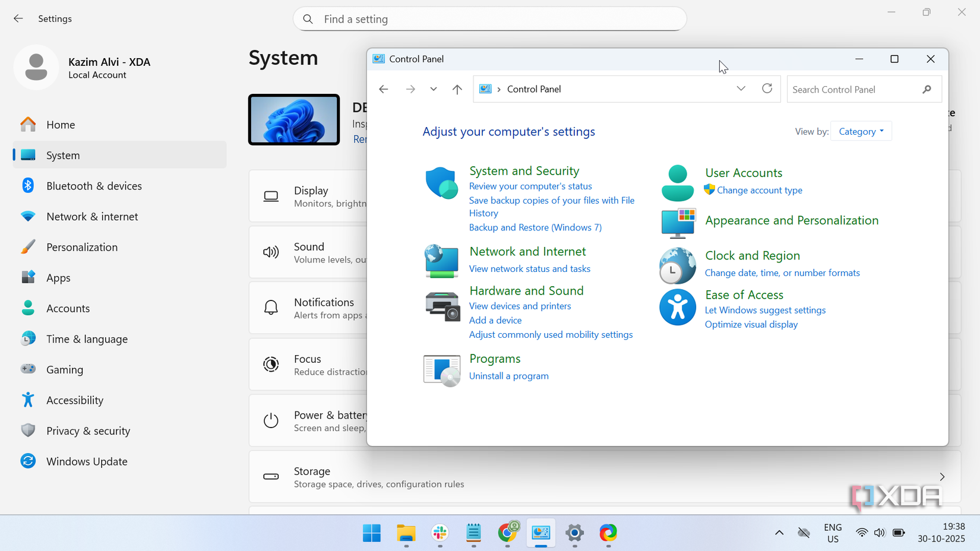This screenshot has width=980, height=551.
Task: Open File Explorer from the taskbar
Action: (x=406, y=533)
